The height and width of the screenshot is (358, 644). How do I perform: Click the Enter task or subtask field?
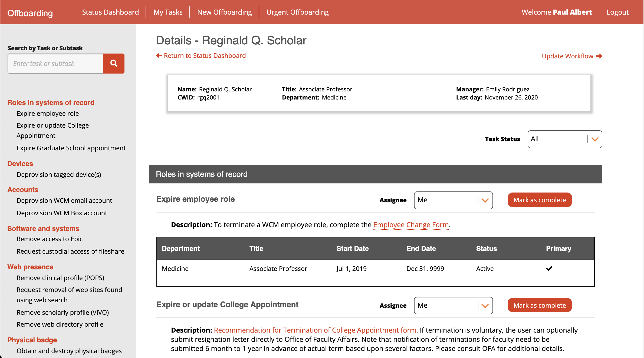point(55,64)
